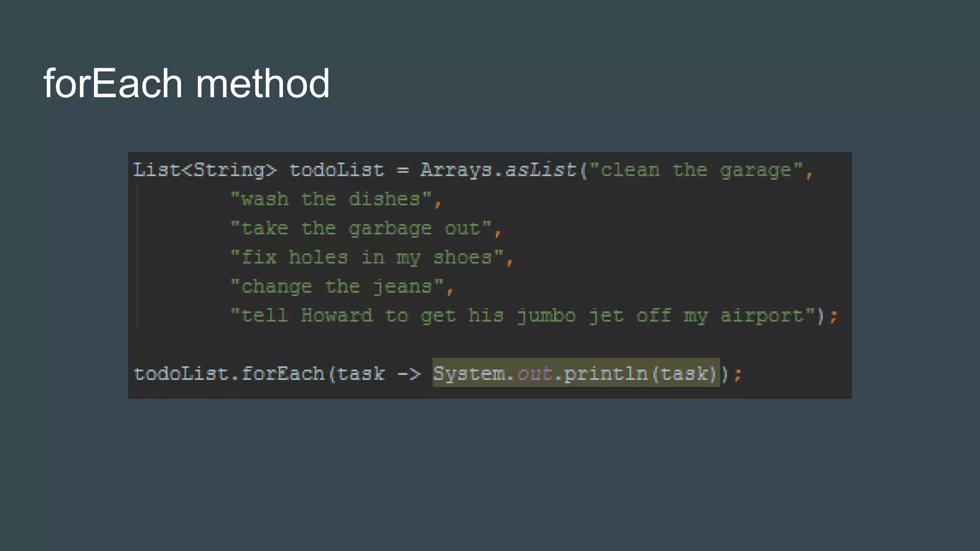The image size is (980, 551).
Task: Click the List<String> type declaration
Action: (204, 170)
